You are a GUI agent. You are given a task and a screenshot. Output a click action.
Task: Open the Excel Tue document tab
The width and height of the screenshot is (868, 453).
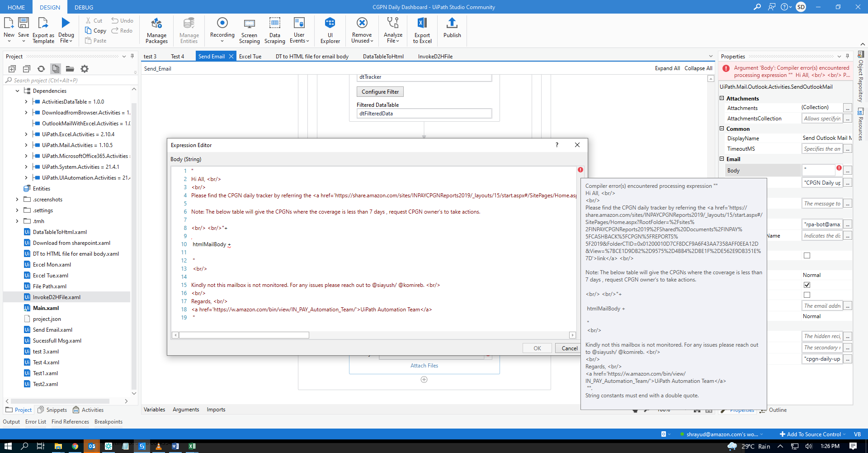pyautogui.click(x=250, y=57)
